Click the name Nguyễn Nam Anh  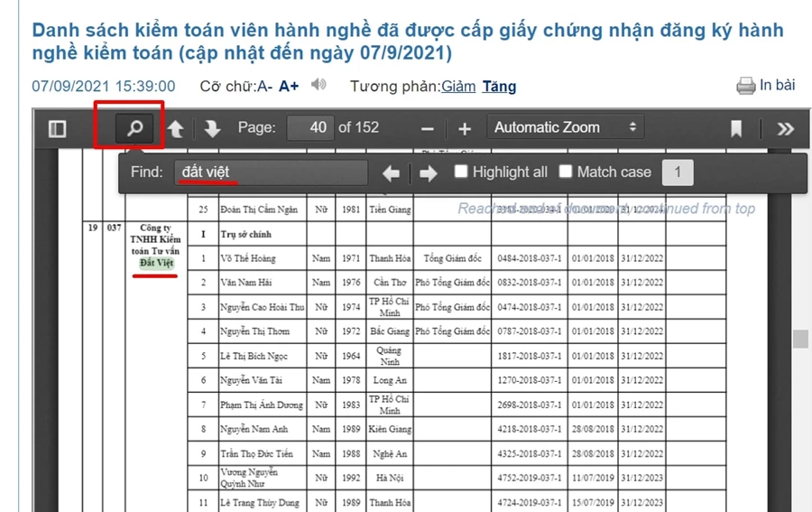[254, 429]
